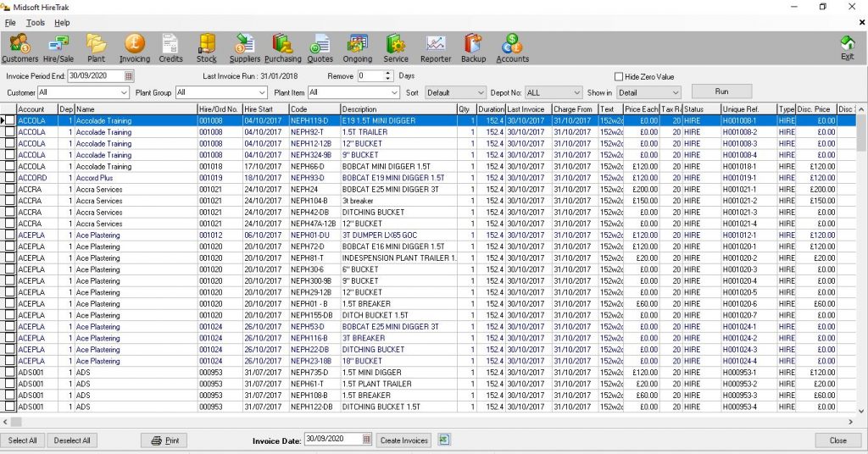Screen dimensions: 868x454
Task: Select cell 'H001019-1'
Action: coord(749,178)
